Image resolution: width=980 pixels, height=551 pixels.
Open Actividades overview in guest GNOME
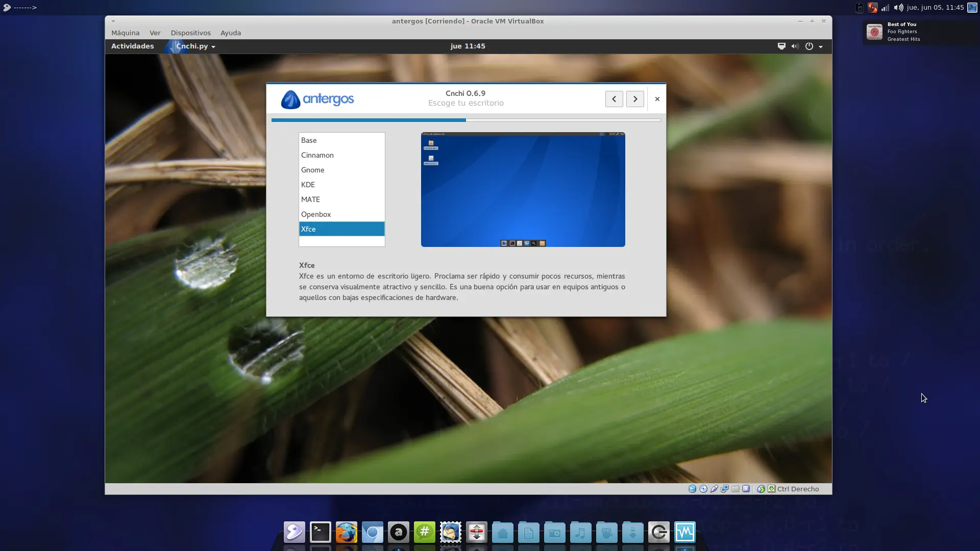(132, 46)
